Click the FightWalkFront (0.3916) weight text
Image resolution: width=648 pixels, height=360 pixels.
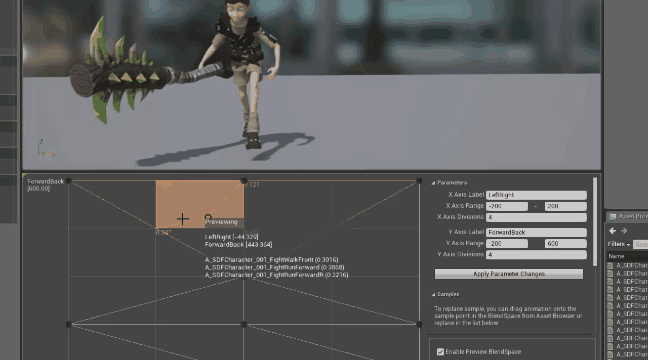pos(272,260)
